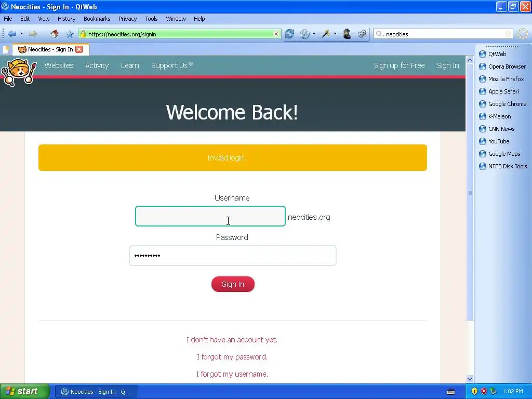532x399 pixels.
Task: Expand the magic wand dropdown arrow
Action: pos(335,34)
